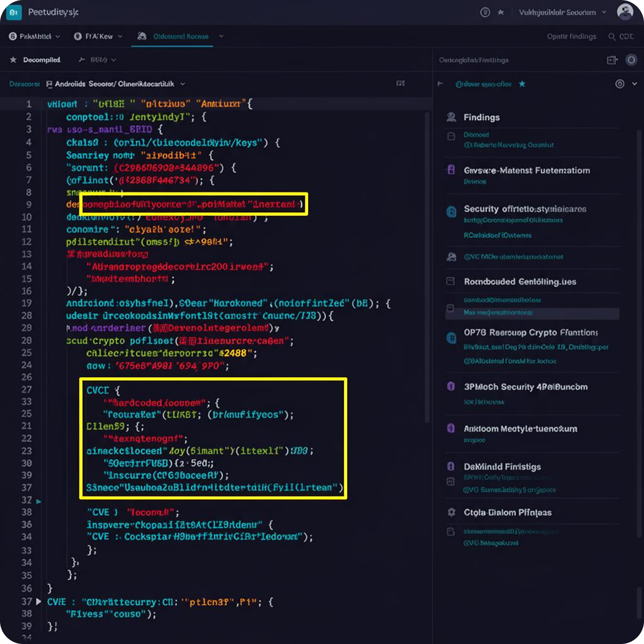Image resolution: width=644 pixels, height=644 pixels.
Task: Expand the fold arrow at code line 32
Action: pyautogui.click(x=39, y=501)
